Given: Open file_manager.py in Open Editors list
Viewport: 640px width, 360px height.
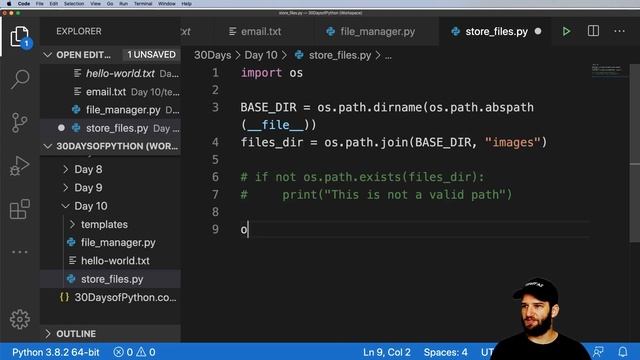Looking at the screenshot, I should point(110,110).
